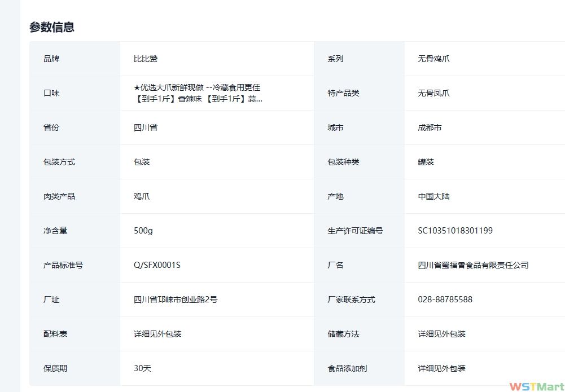The width and height of the screenshot is (565, 392).
Task: Select the province value 四川省
Action: pyautogui.click(x=146, y=127)
